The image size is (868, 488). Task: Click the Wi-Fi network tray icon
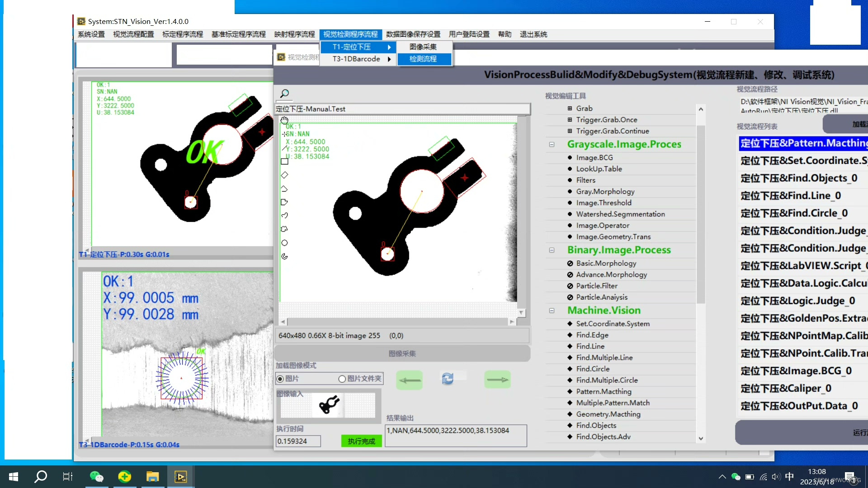pyautogui.click(x=764, y=477)
